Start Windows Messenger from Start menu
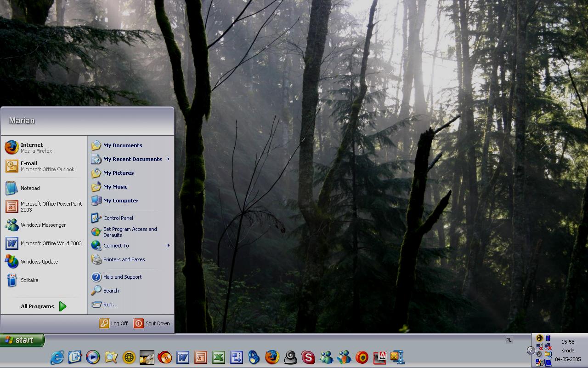This screenshot has height=368, width=588. (44, 225)
